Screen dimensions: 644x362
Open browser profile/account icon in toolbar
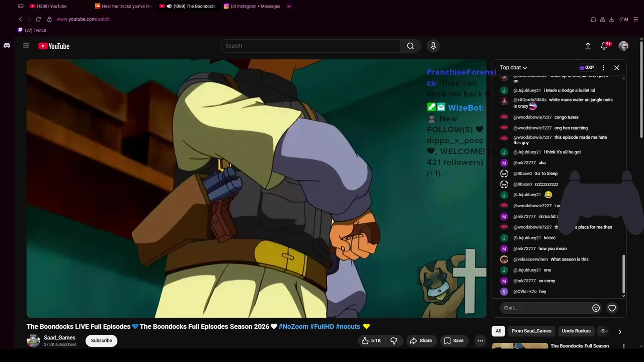click(602, 19)
